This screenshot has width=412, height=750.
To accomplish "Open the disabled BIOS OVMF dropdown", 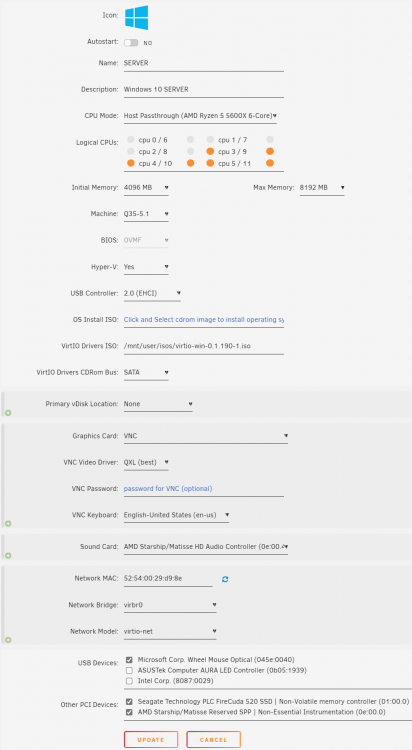I will tap(146, 241).
